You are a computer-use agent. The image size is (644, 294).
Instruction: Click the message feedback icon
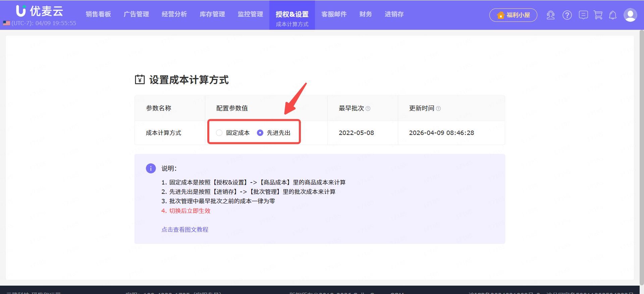[583, 15]
